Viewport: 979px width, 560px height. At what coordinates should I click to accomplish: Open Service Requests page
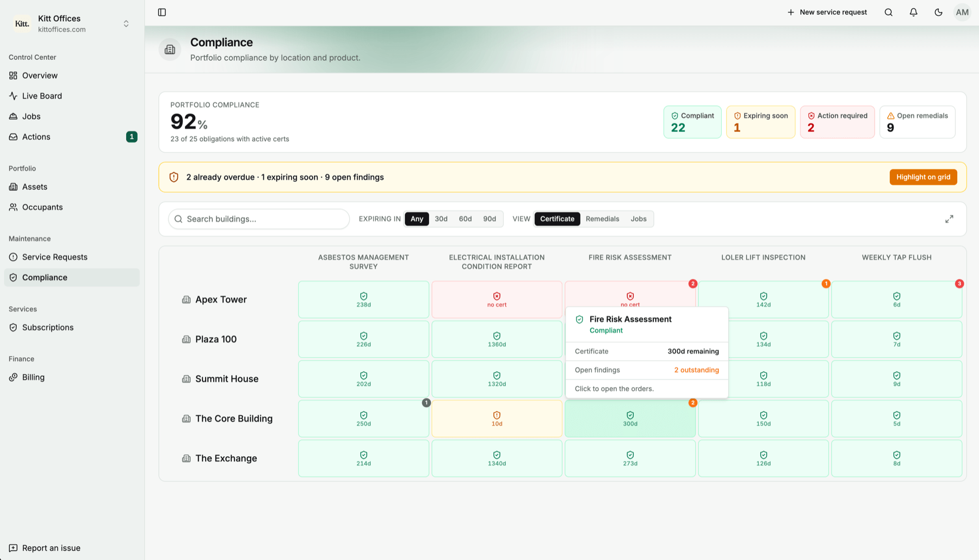(72, 257)
